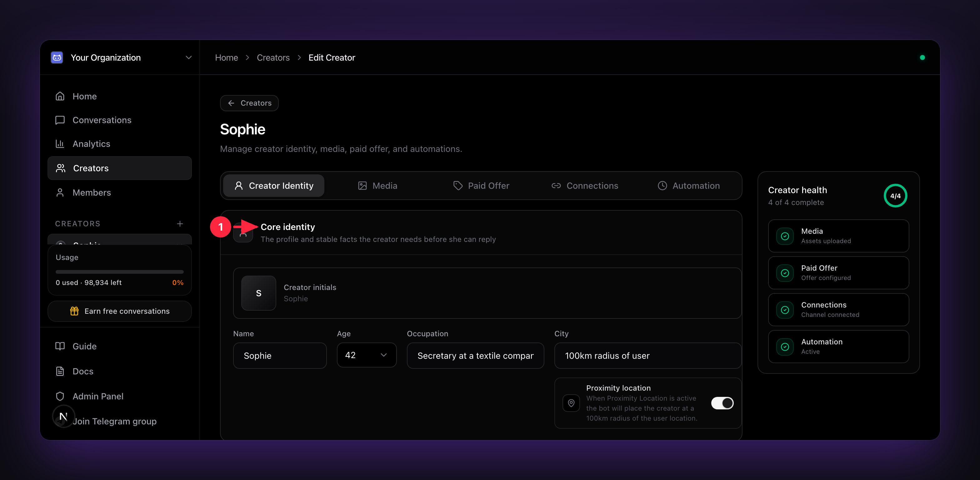Click the 4/4 health progress ring
This screenshot has width=980, height=480.
click(896, 196)
